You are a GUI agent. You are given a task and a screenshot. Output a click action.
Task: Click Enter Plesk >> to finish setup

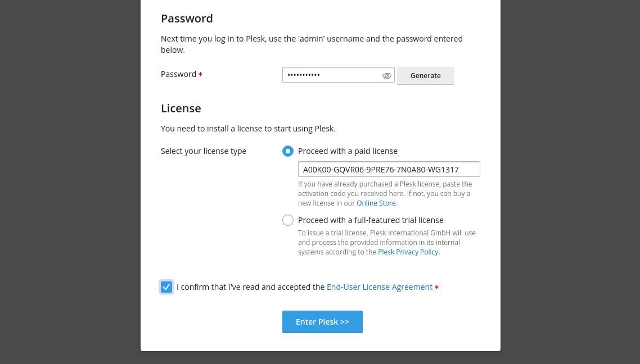coord(322,321)
